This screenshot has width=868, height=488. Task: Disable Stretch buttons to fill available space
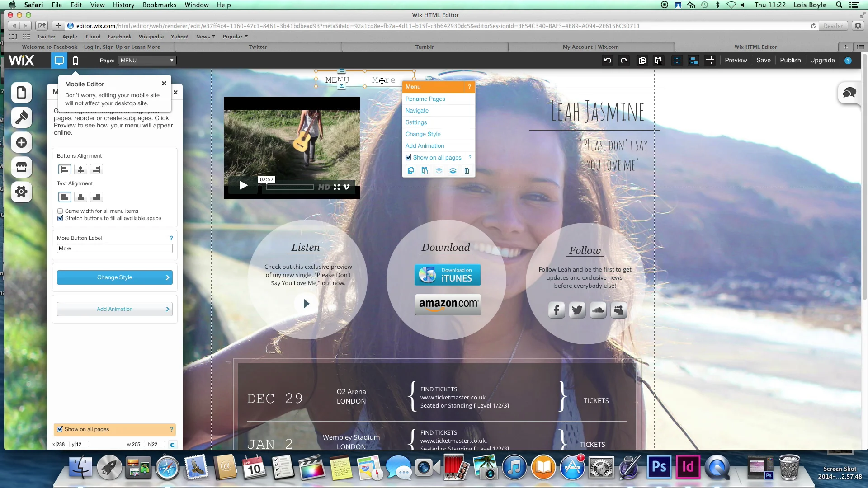click(x=60, y=218)
